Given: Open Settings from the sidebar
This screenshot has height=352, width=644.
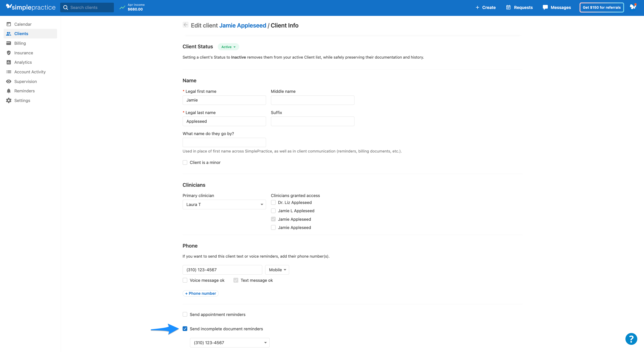Looking at the screenshot, I should point(22,100).
